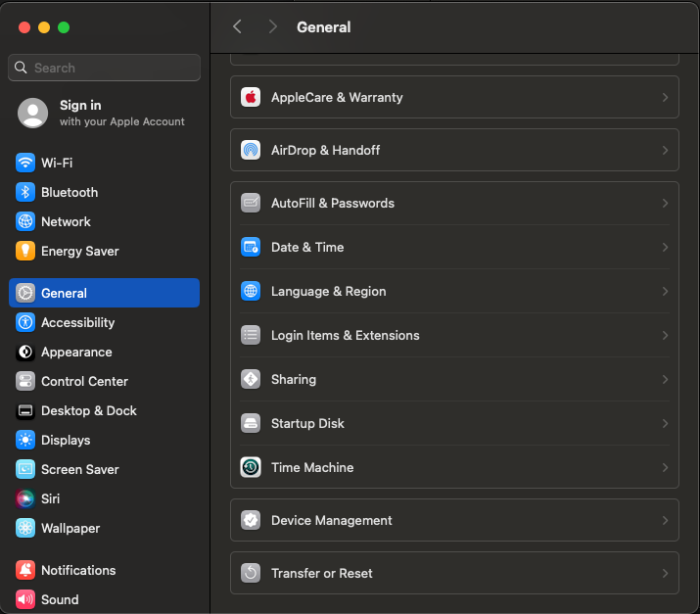Click the Desktop & Dock icon
The image size is (700, 614).
(25, 411)
